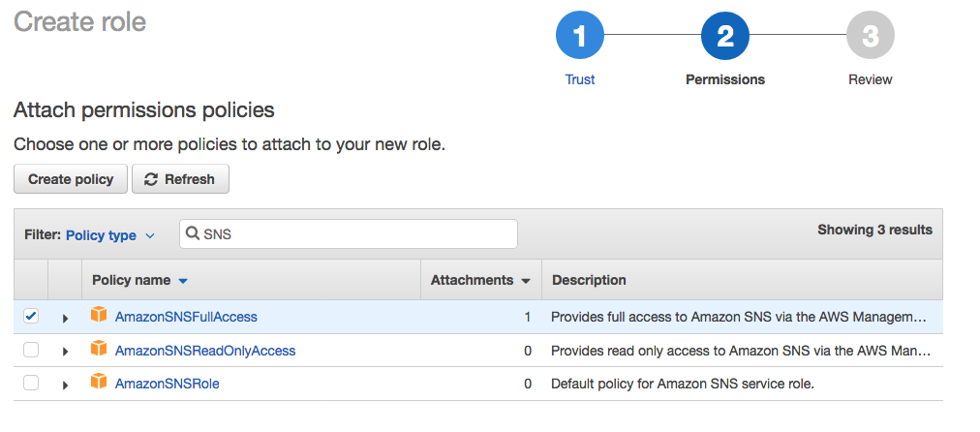This screenshot has width=980, height=432.
Task: Click the SNS search filter field
Action: 353,233
